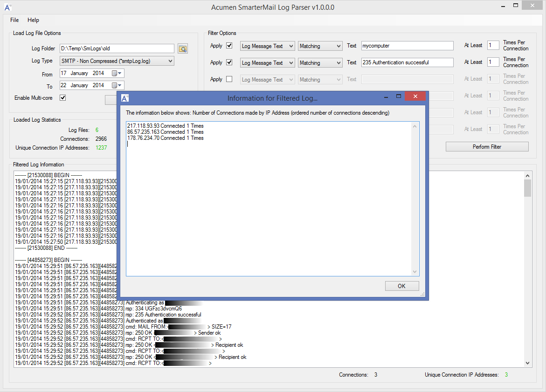The height and width of the screenshot is (392, 546).
Task: Click the filtered log scrollbar down arrow
Action: 527,363
